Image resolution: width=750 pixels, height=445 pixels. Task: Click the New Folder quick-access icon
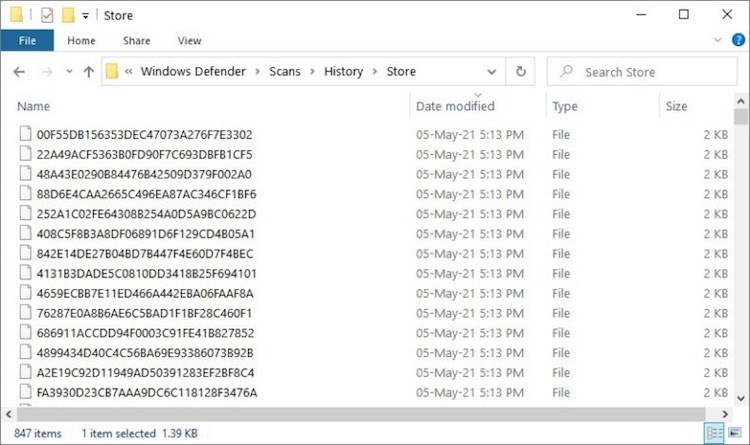[x=68, y=15]
